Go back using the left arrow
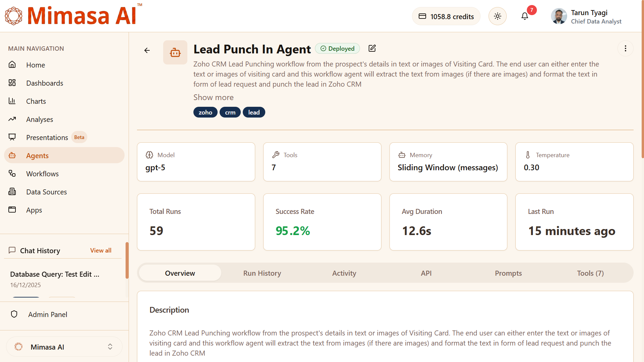644x362 pixels. [147, 50]
